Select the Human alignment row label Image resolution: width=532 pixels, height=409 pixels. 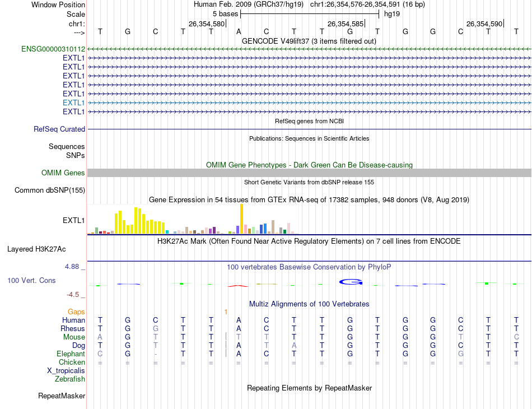[x=73, y=320]
